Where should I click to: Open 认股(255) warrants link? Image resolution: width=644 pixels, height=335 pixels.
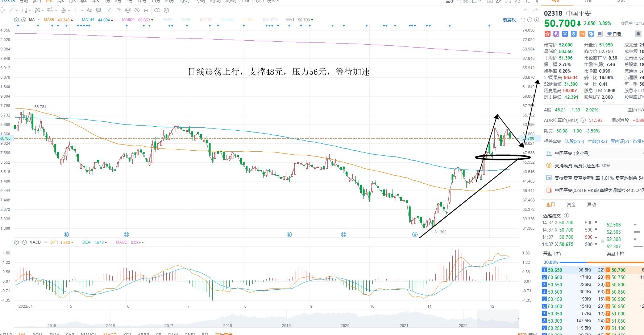pos(574,141)
